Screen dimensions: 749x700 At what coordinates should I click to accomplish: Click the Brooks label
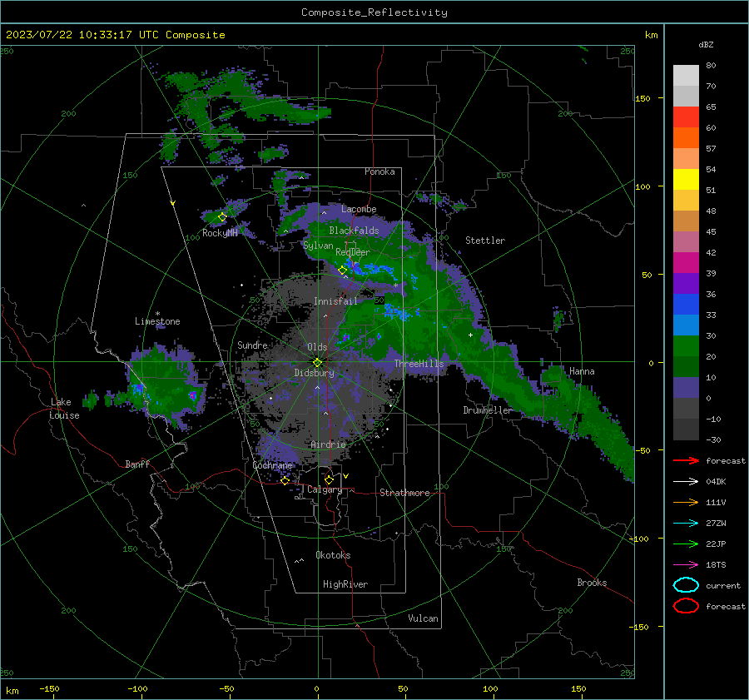coord(592,583)
